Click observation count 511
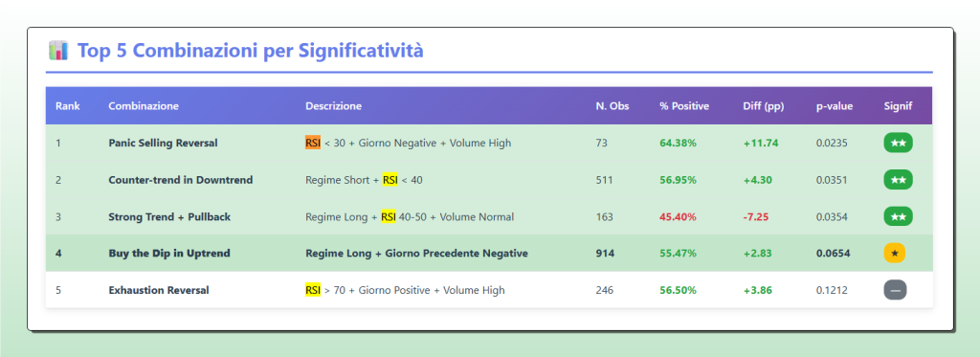Screen dimensions: 980x357 coord(605,180)
